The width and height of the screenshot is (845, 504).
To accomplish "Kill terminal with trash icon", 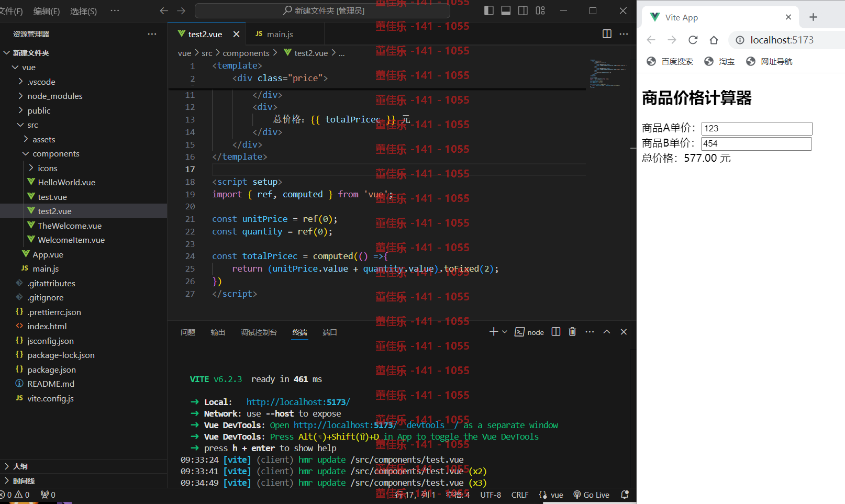I will [x=572, y=332].
